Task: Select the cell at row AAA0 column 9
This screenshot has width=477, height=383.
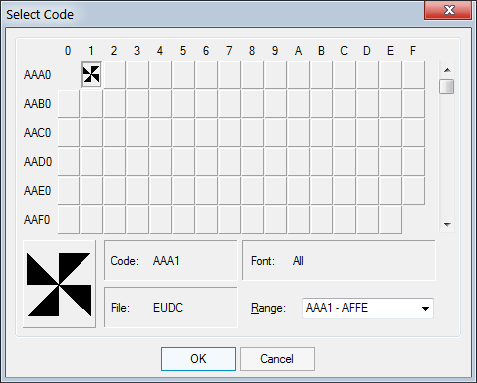Action: point(275,74)
